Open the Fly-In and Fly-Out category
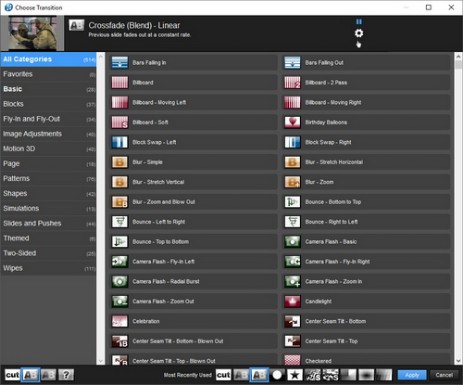Viewport: 463px width, 385px height. pos(48,119)
